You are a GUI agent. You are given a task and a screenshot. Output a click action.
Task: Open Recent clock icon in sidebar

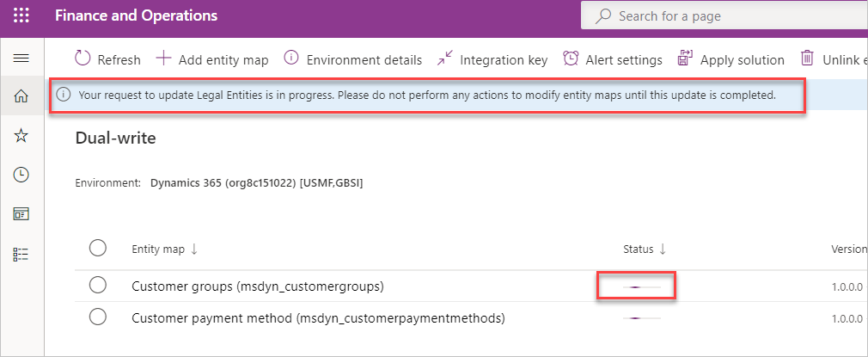click(21, 175)
